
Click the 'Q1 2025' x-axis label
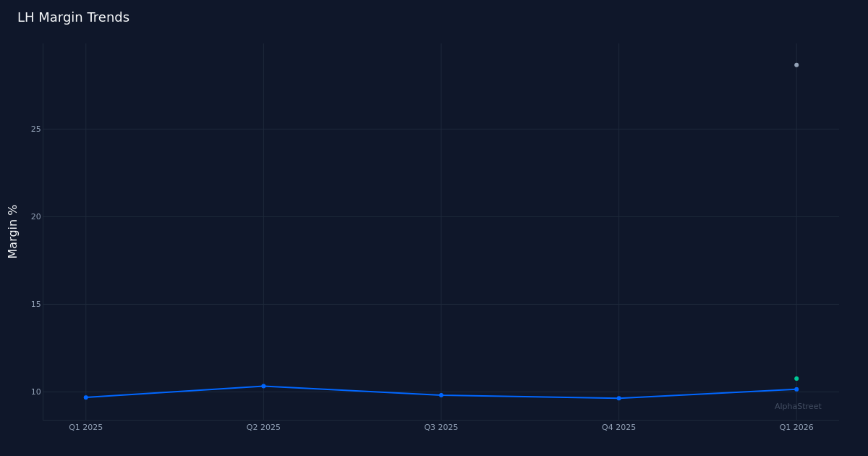pyautogui.click(x=86, y=428)
